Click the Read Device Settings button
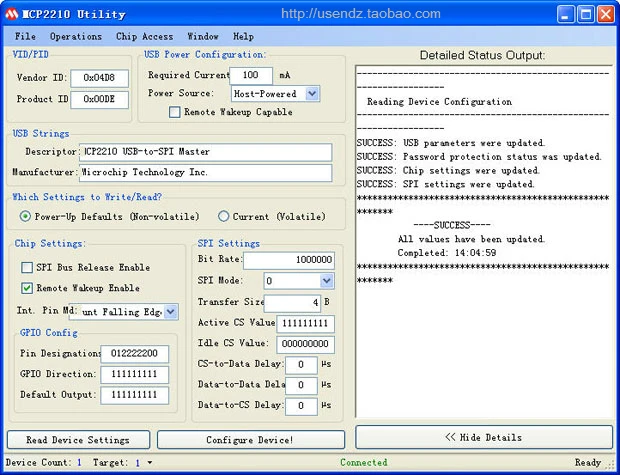The image size is (620, 475). coord(78,440)
